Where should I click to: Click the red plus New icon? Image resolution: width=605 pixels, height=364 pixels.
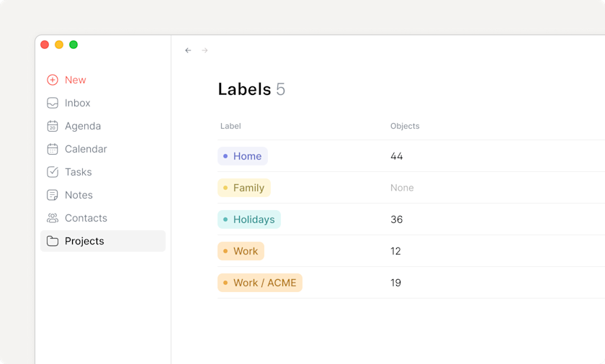click(x=53, y=80)
